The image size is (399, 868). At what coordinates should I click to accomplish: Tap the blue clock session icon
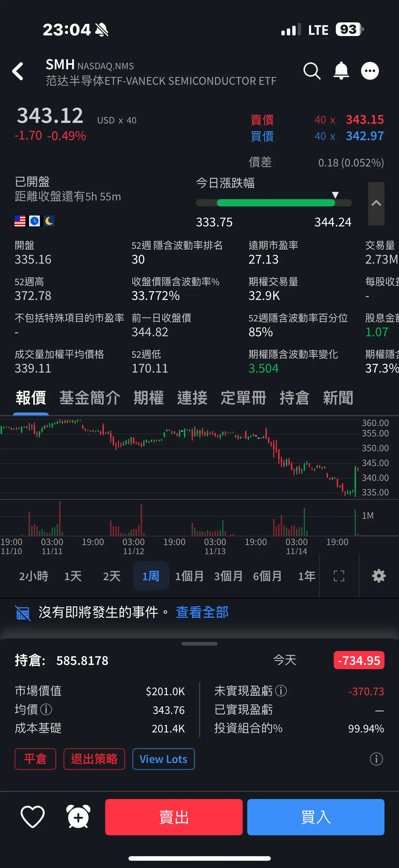(34, 221)
